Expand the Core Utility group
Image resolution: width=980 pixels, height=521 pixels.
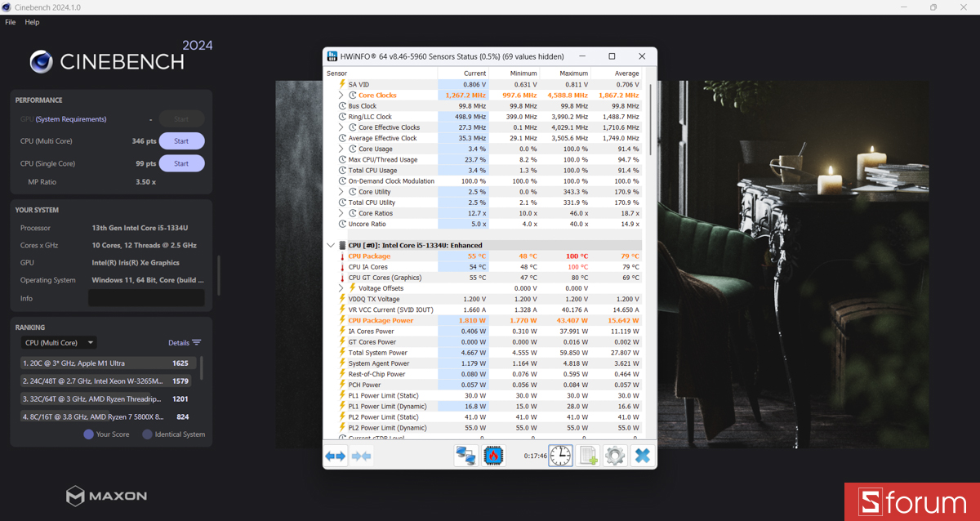(x=341, y=192)
